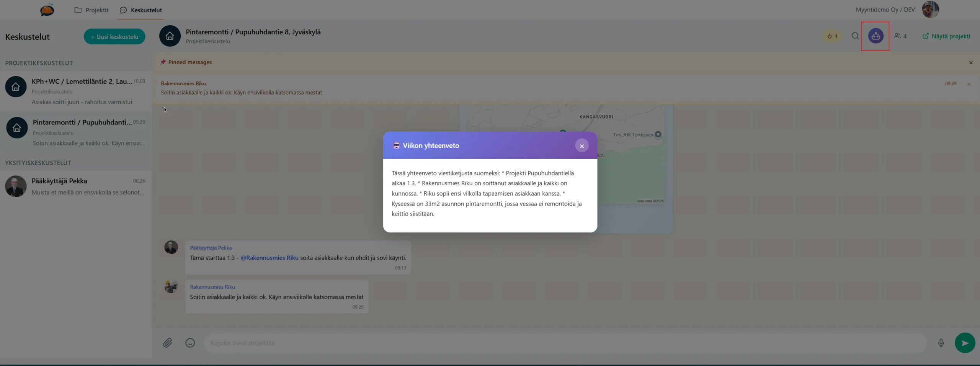Click the Uusi keskustelu button

[114, 37]
